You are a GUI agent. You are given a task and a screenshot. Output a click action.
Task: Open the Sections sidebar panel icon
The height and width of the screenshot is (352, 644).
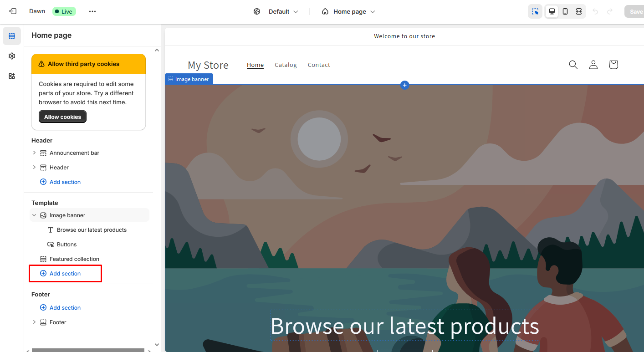click(12, 36)
